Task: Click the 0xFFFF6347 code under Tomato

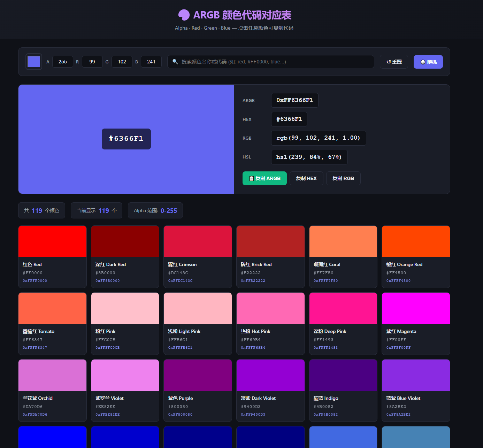Action: (x=35, y=348)
